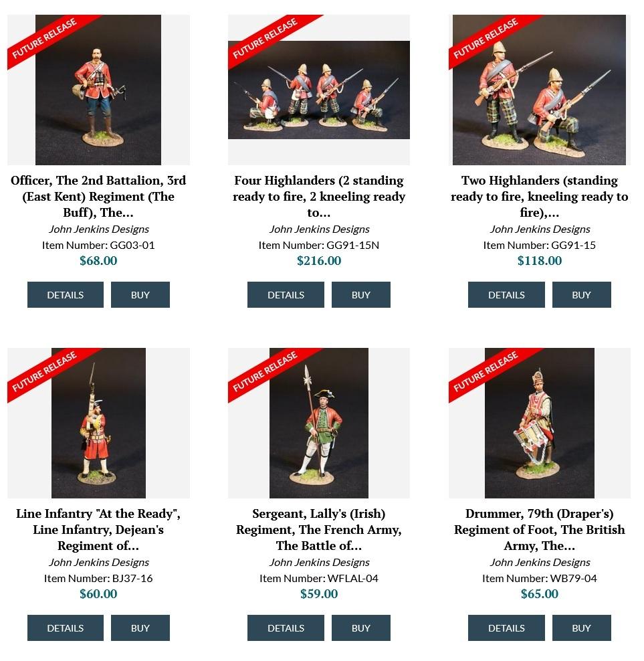Viewport: 644px width, 661px height.
Task: Open the Sergeant Lally's Regiment figure image
Action: [x=318, y=423]
